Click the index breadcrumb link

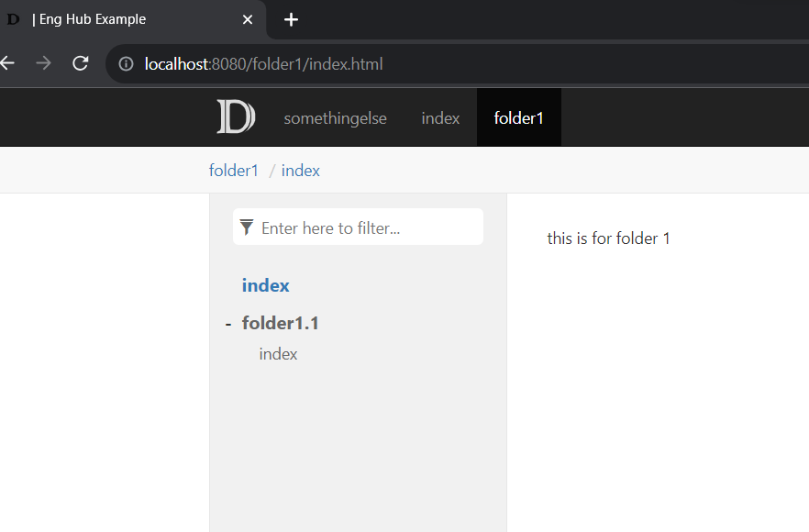click(x=301, y=170)
